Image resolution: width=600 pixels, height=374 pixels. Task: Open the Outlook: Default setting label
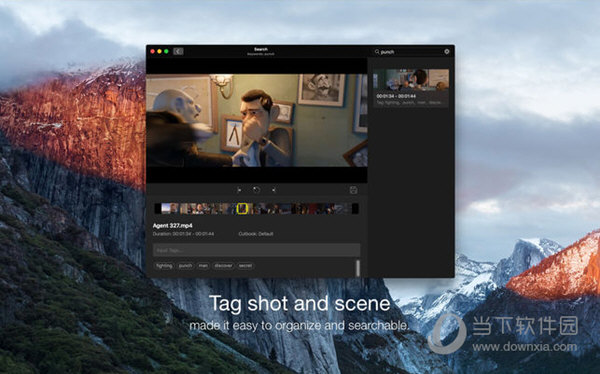coord(256,234)
